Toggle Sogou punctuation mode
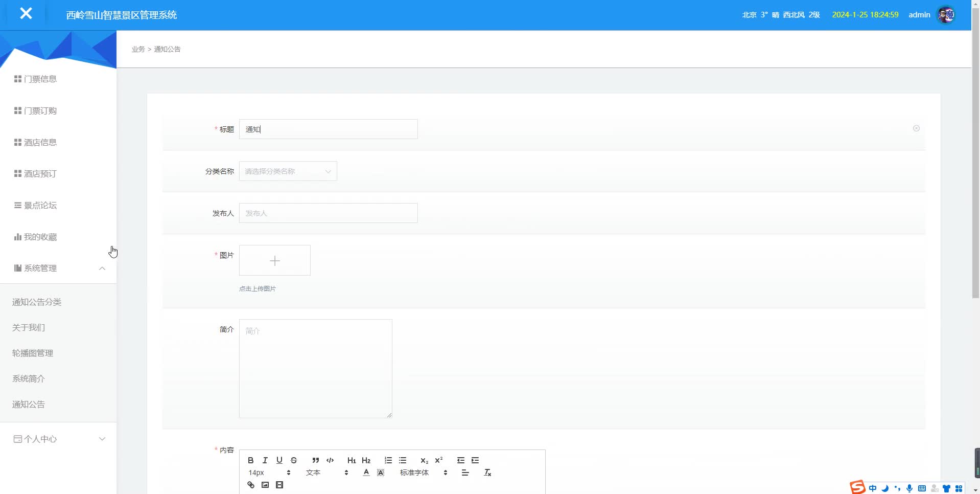Viewport: 980px width, 494px height. coord(897,488)
